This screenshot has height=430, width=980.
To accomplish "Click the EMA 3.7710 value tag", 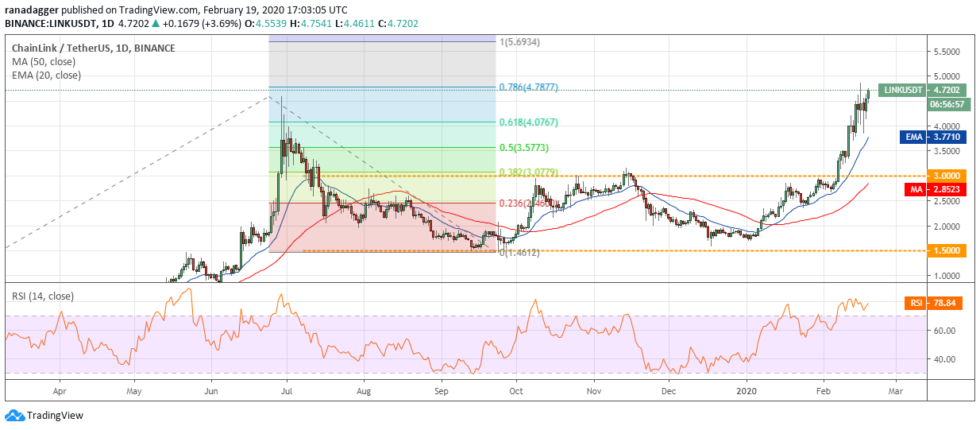I will (933, 137).
